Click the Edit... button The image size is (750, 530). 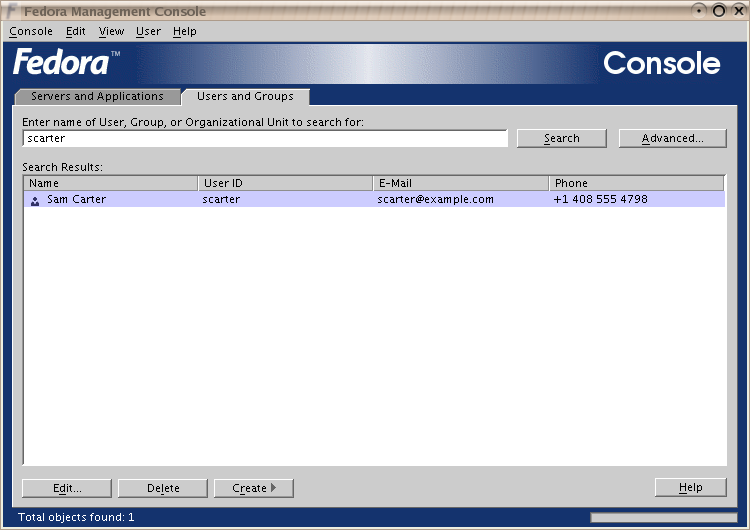click(x=67, y=488)
